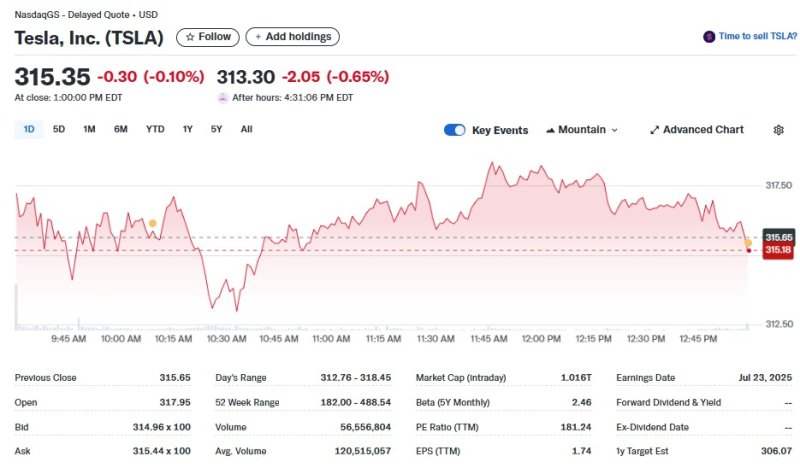Click the Previous Close label
800x468 pixels.
[45, 378]
